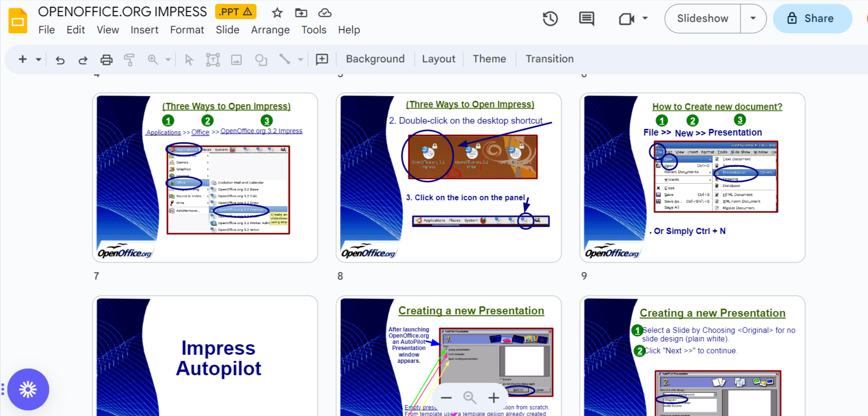
Task: Open the View menu
Action: pyautogui.click(x=108, y=30)
